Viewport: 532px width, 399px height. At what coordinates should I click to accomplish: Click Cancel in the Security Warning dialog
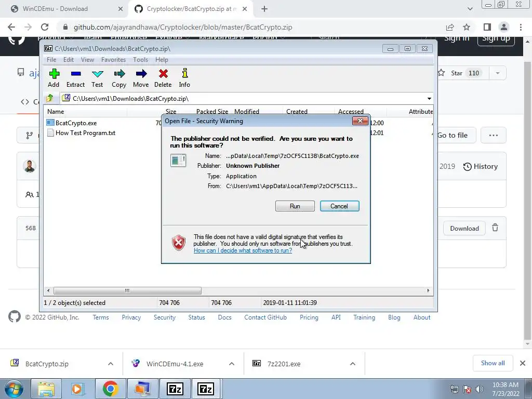point(339,206)
